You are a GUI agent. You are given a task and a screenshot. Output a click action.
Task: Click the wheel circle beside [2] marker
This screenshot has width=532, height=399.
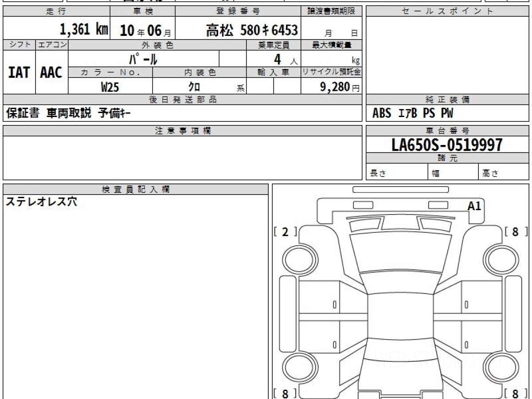tap(298, 258)
